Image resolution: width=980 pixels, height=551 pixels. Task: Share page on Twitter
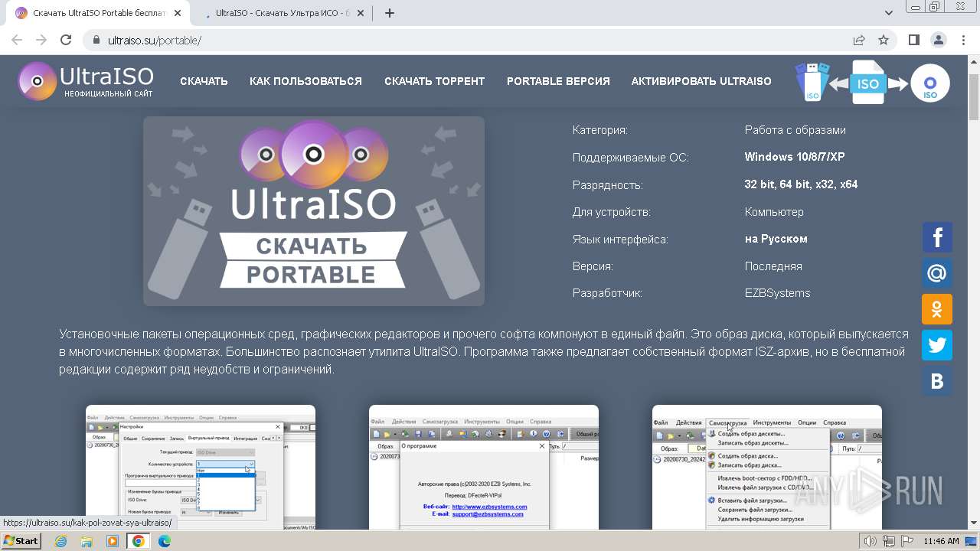(937, 345)
